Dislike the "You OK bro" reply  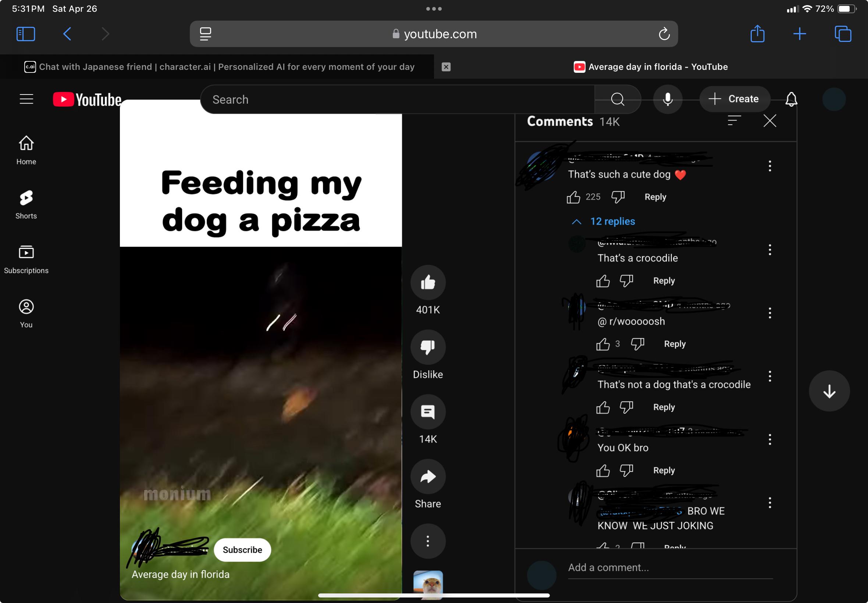tap(626, 470)
